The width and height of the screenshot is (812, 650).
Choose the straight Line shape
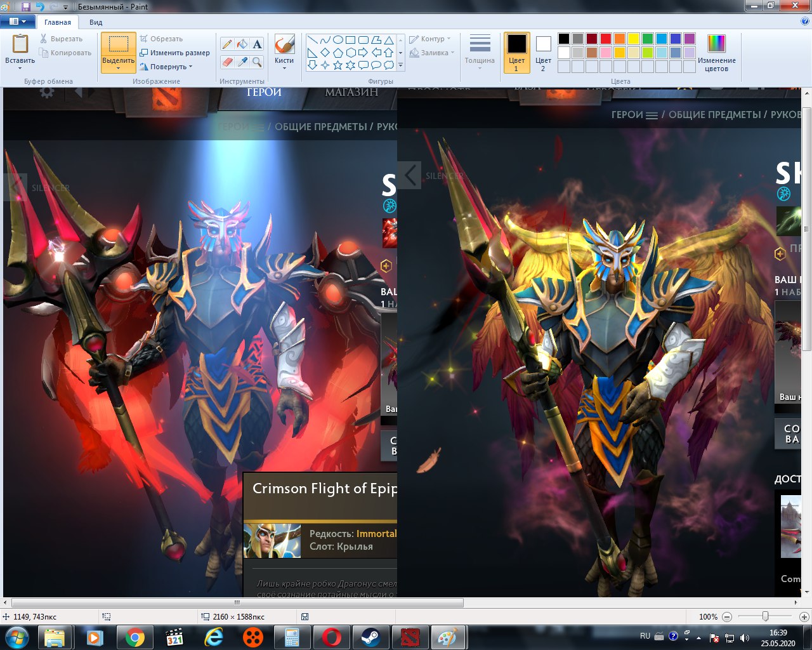tap(312, 40)
